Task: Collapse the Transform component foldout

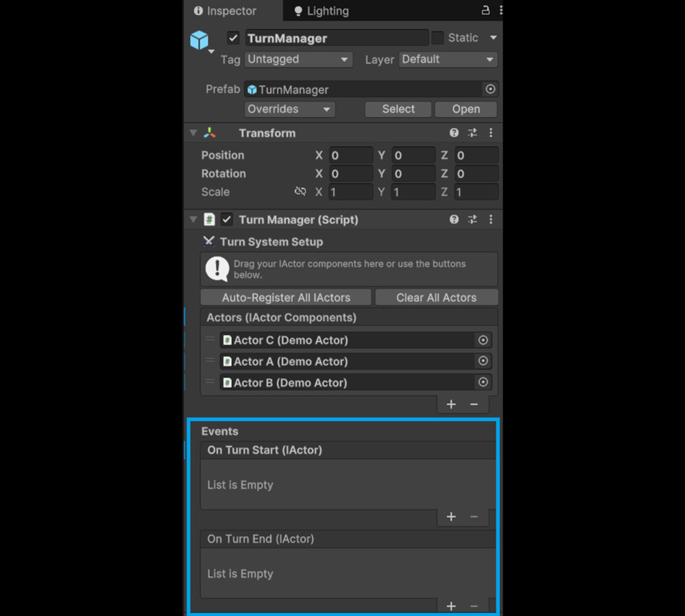Action: (x=193, y=132)
